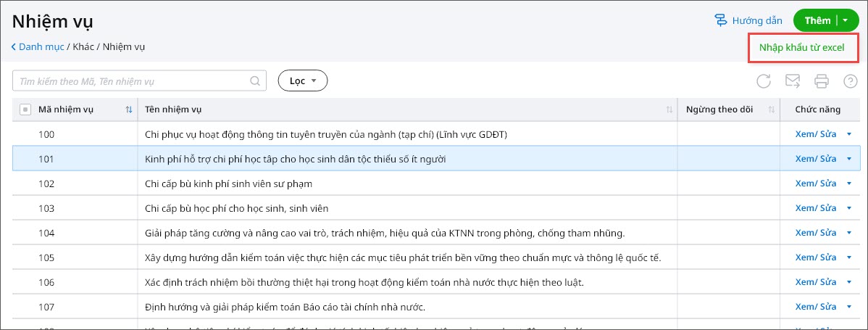
Task: Expand the action dropdown for row 101
Action: [x=849, y=159]
